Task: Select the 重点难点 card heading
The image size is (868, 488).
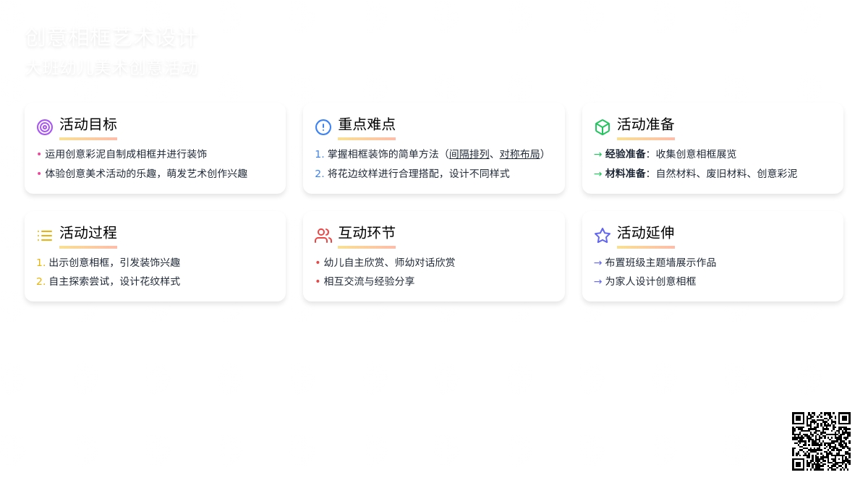Action: pos(367,124)
